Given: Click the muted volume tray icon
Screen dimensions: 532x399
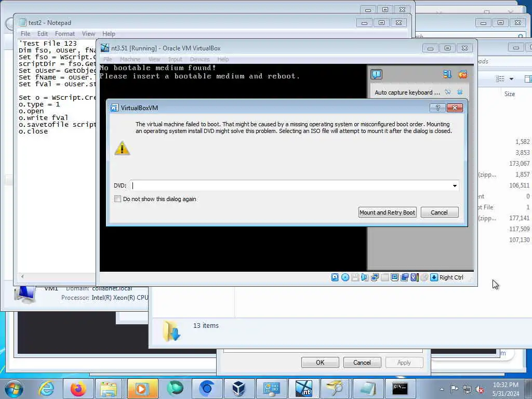Looking at the screenshot, I should pyautogui.click(x=480, y=389).
